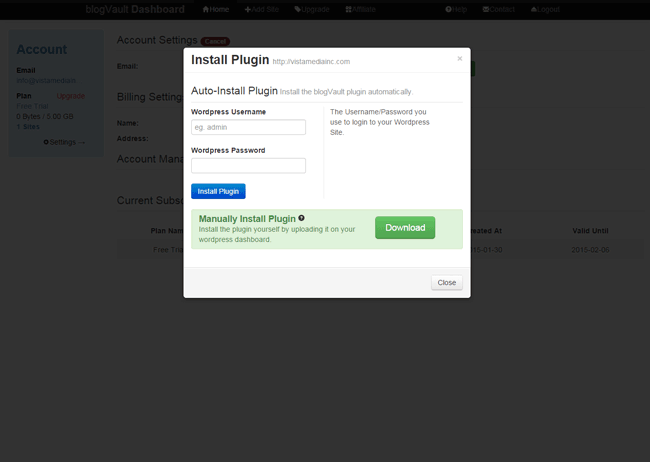Click the Home house icon in navbar
This screenshot has height=462, width=650.
coord(206,9)
